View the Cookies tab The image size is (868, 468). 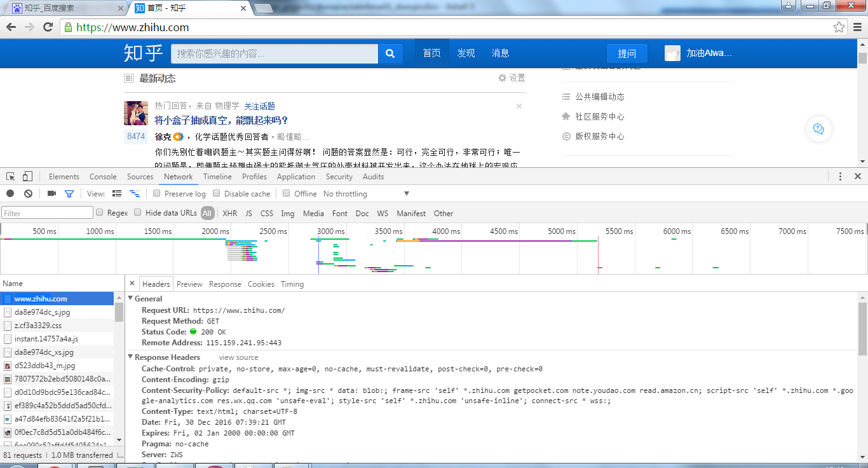(261, 284)
